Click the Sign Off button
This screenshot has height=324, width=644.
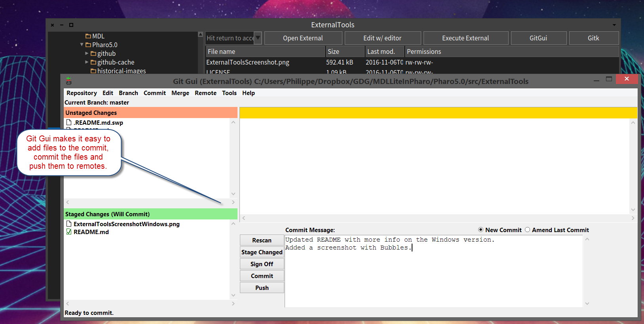click(262, 264)
